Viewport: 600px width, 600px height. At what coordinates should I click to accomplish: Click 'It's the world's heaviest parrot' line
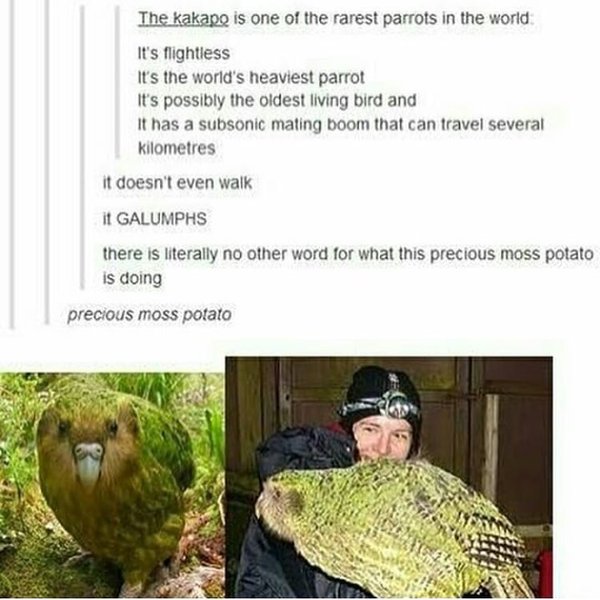(251, 78)
